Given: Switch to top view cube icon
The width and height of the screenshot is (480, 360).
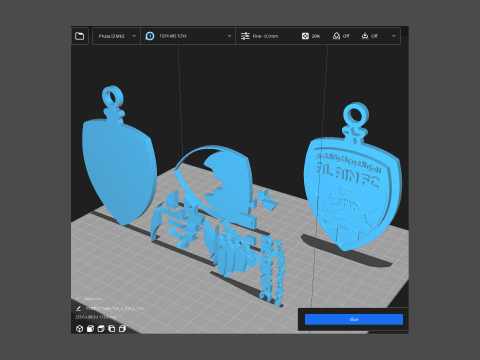Looking at the screenshot, I should [101, 329].
